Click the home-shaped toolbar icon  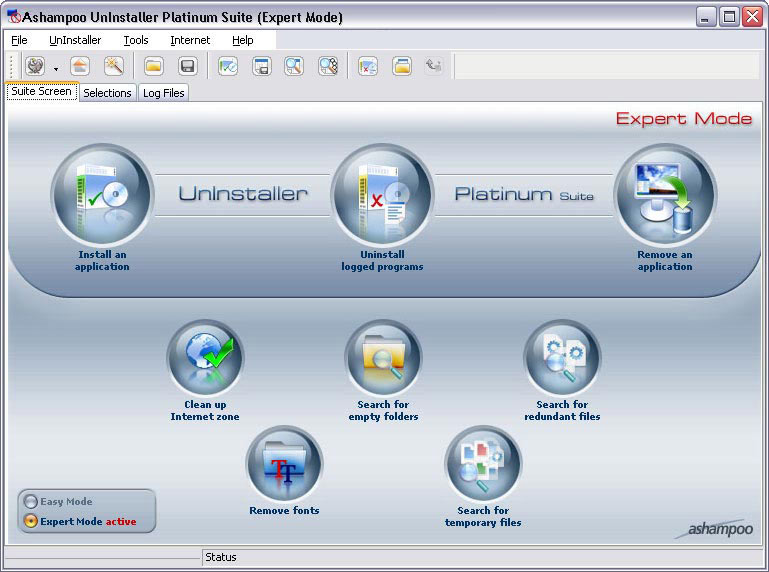pos(80,66)
